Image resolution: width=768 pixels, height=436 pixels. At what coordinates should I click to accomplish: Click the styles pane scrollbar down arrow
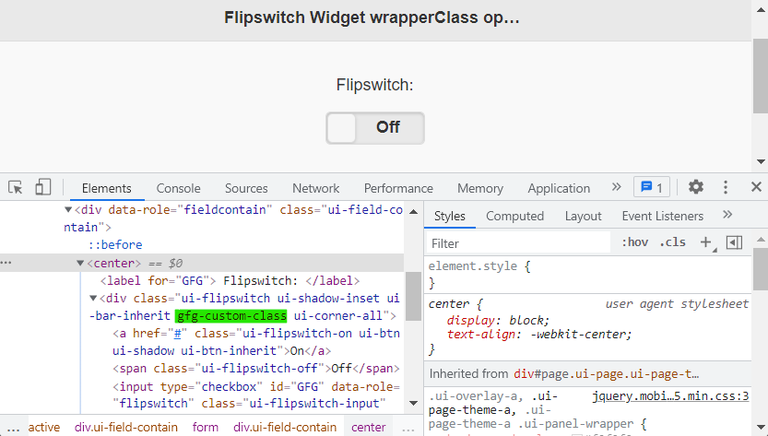tap(761, 427)
